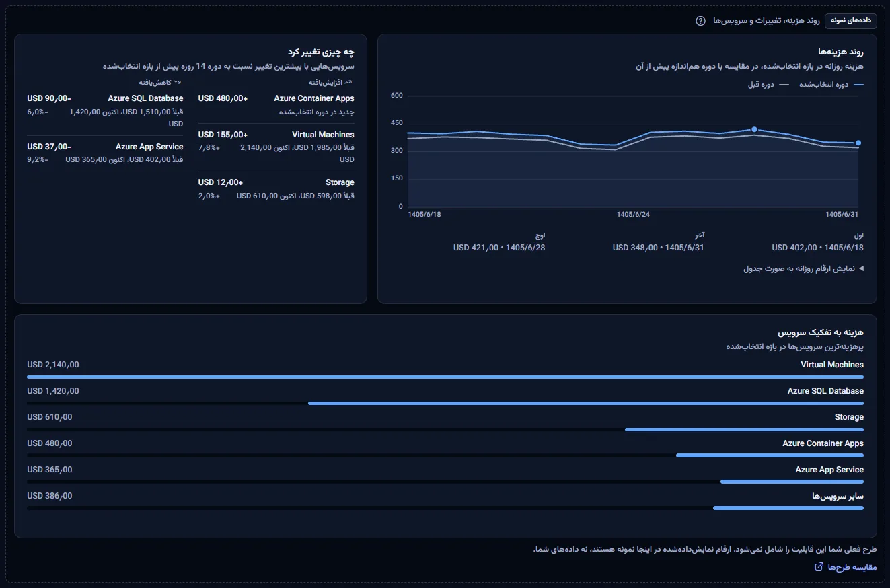Open the مقایسه طرح‌ها link
The width and height of the screenshot is (890, 588).
point(846,567)
